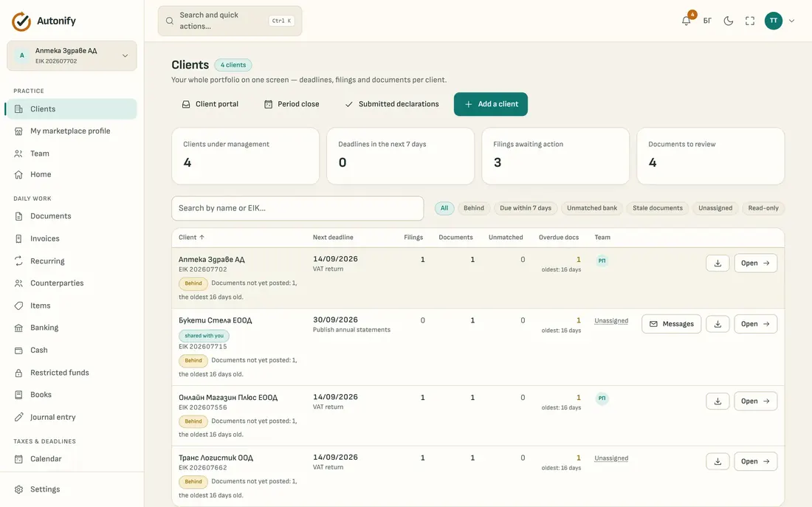
Task: Toggle dark mode moon icon
Action: pyautogui.click(x=729, y=21)
